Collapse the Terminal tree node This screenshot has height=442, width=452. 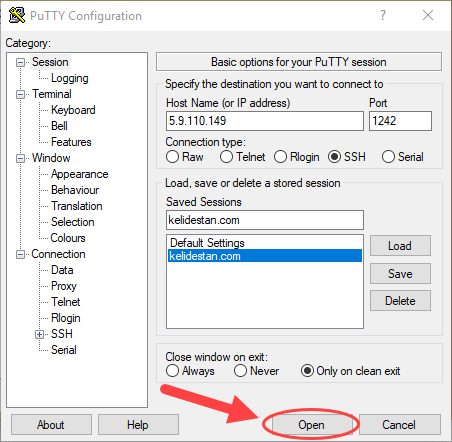click(x=20, y=94)
